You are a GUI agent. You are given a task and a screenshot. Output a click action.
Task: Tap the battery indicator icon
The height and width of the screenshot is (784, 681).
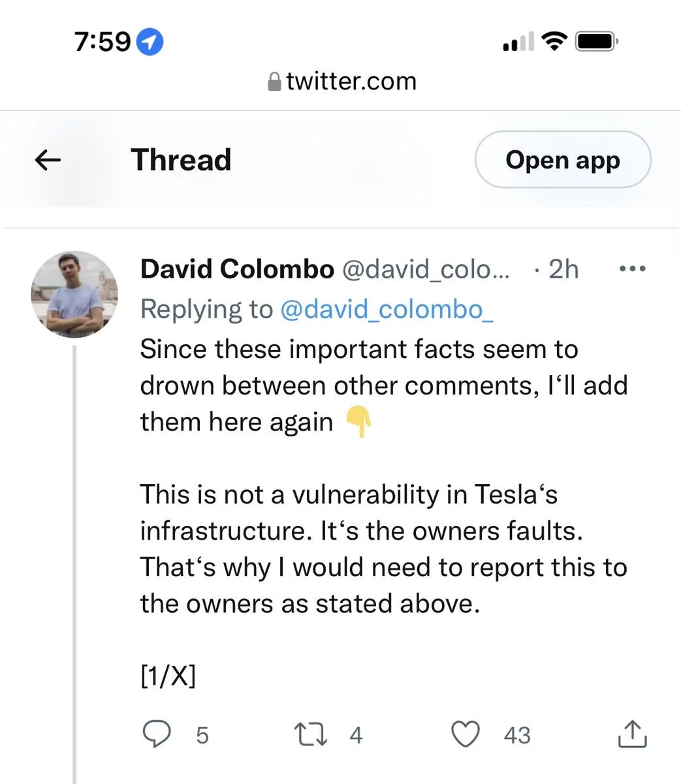tap(595, 42)
